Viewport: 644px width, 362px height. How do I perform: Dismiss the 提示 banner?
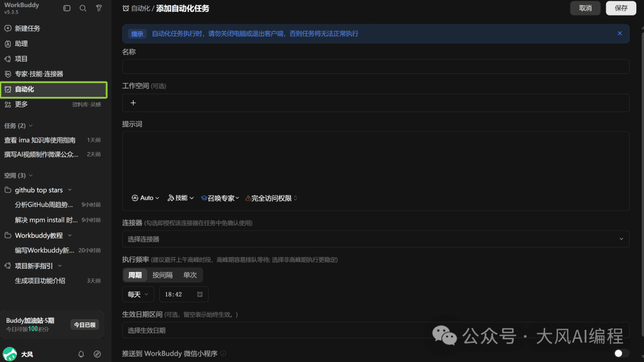point(620,33)
